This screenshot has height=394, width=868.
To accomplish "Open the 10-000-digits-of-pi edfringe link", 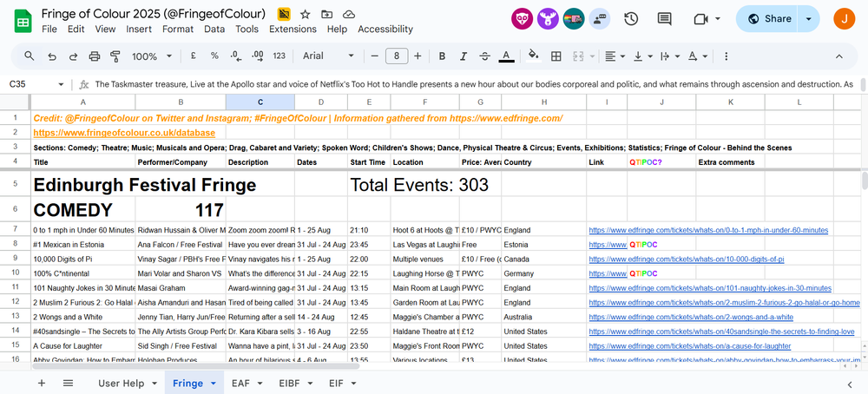I will pyautogui.click(x=687, y=259).
